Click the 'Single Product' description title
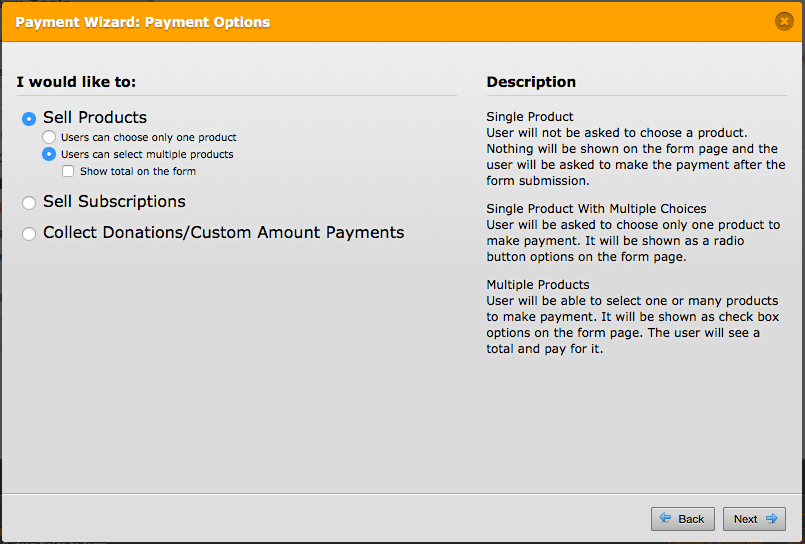 [530, 116]
